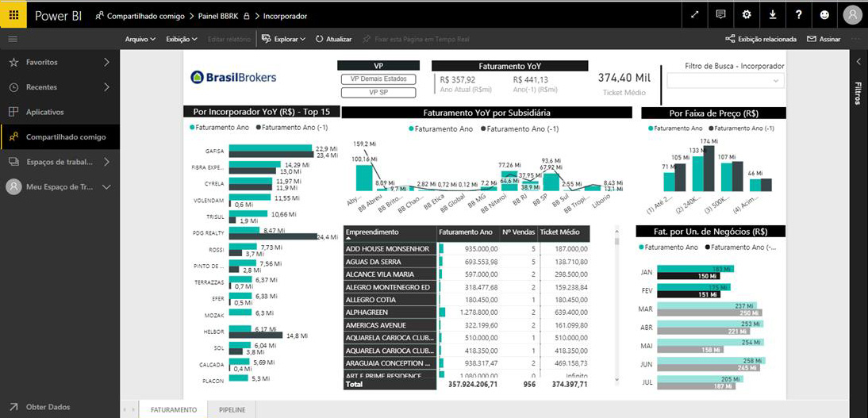
Task: Open the settings gear icon
Action: [747, 16]
